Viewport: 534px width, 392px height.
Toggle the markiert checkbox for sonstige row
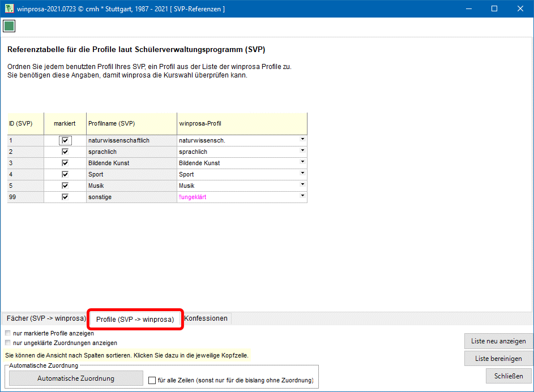point(65,197)
